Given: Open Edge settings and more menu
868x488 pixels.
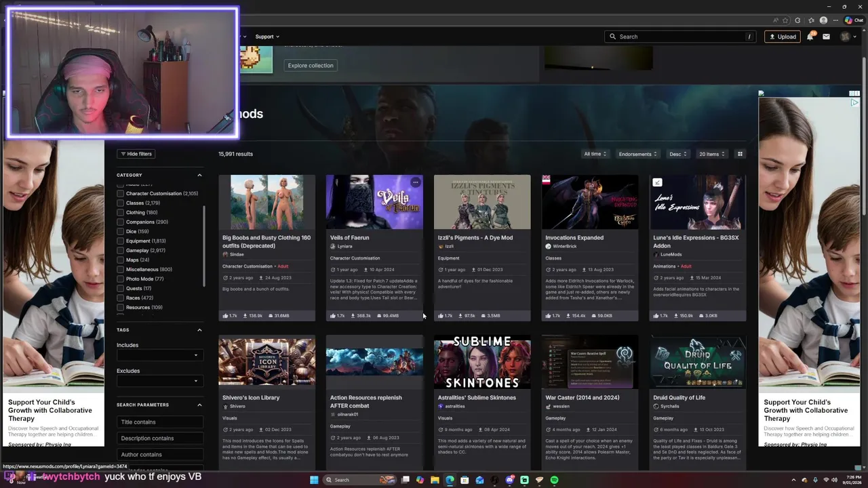Looking at the screenshot, I should (x=836, y=20).
